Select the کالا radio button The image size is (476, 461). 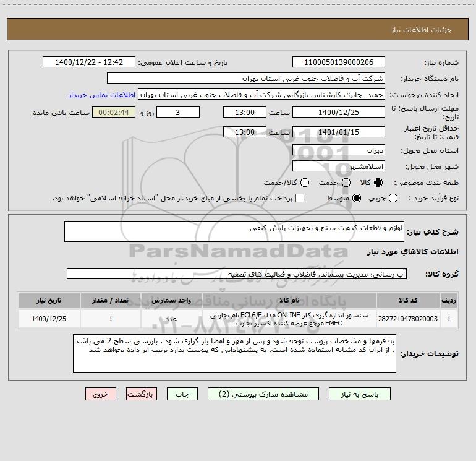point(378,183)
